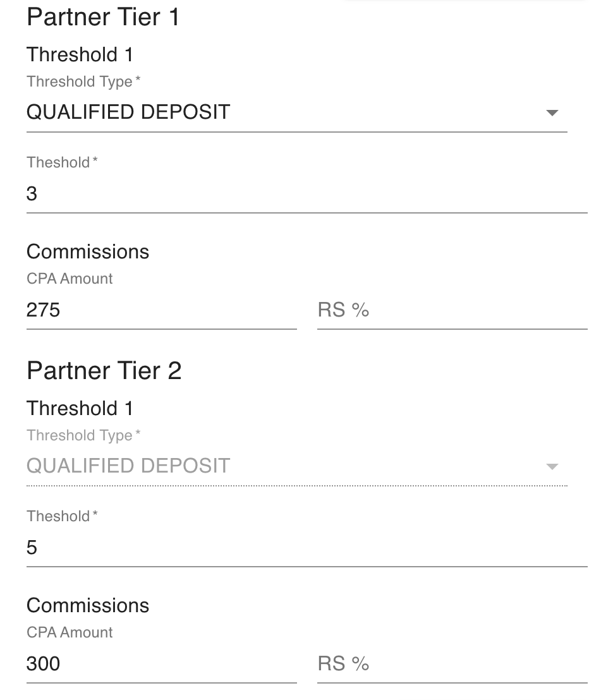Click the Commissions heading in Partner Tier 1

pos(88,251)
